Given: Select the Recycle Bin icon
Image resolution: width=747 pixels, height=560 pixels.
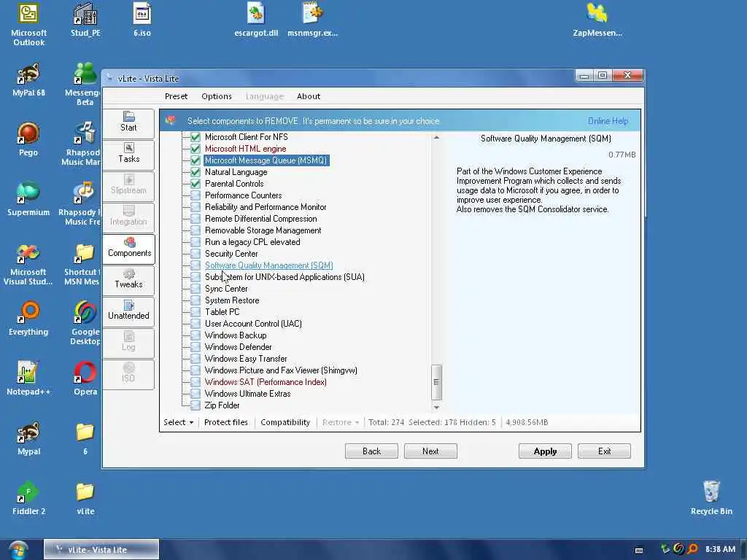Looking at the screenshot, I should 711,498.
